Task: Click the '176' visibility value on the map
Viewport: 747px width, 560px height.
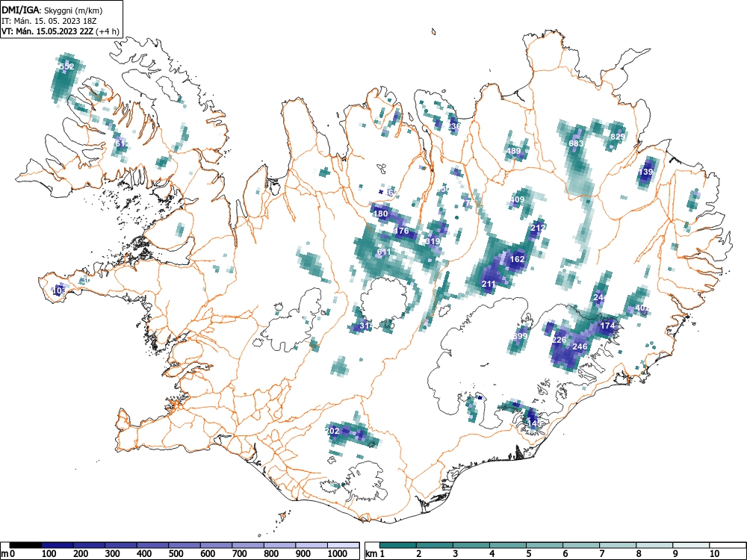Action: click(x=402, y=231)
